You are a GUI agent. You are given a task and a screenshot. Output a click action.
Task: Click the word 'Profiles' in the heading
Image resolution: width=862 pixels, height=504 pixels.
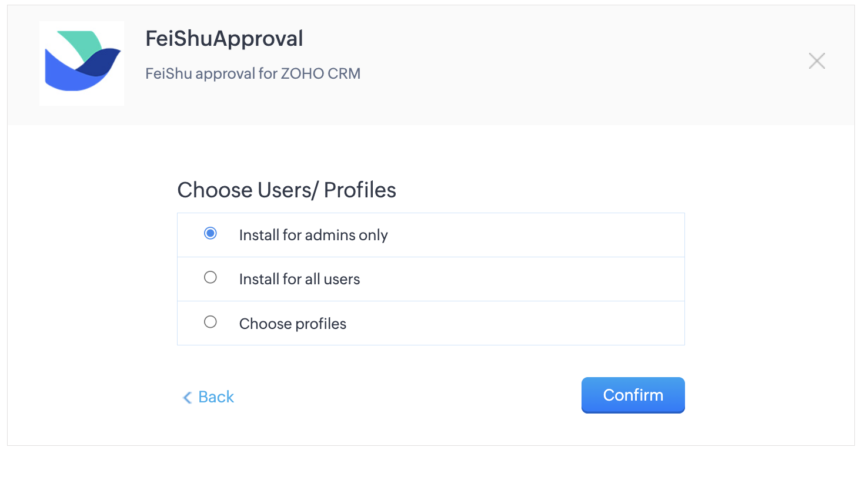coord(360,190)
